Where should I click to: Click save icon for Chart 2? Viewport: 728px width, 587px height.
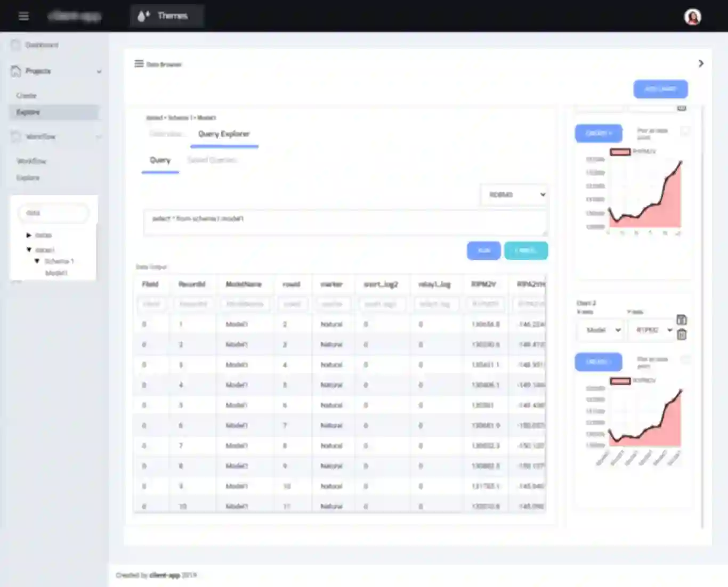681,320
